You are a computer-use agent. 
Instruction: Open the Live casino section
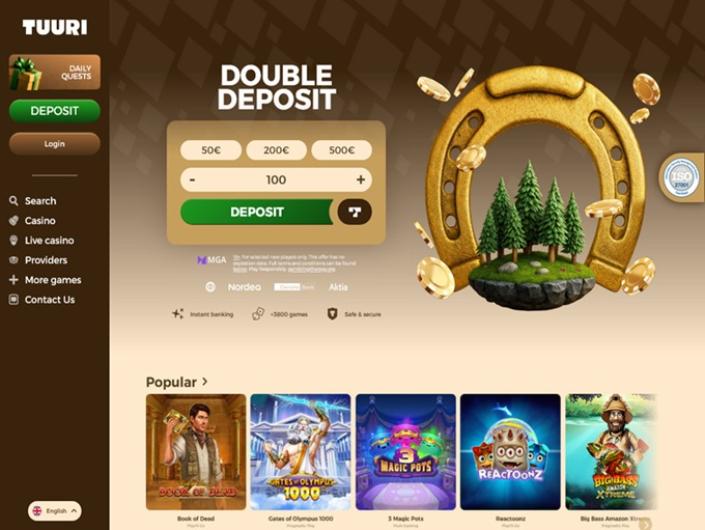point(41,241)
